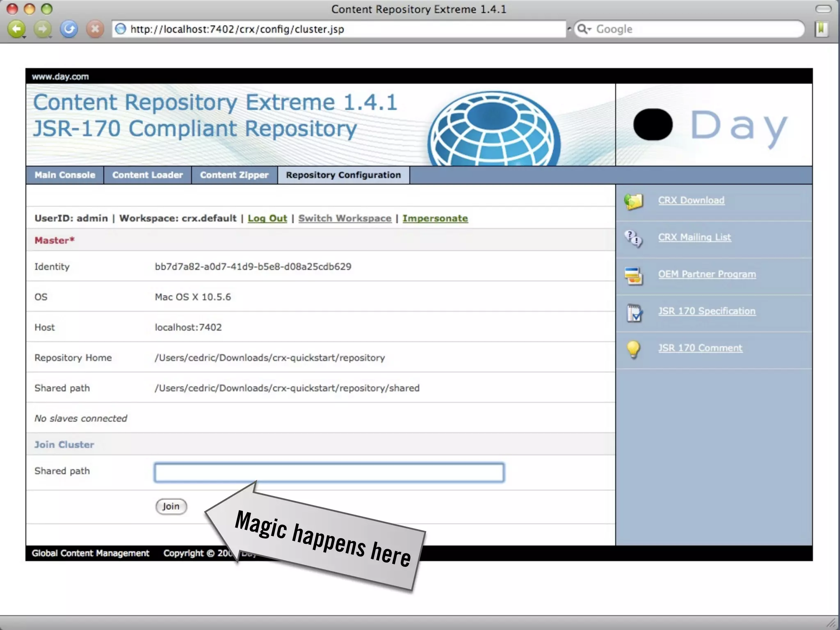This screenshot has height=630, width=840.
Task: Click the browser forward arrow icon
Action: 42,29
